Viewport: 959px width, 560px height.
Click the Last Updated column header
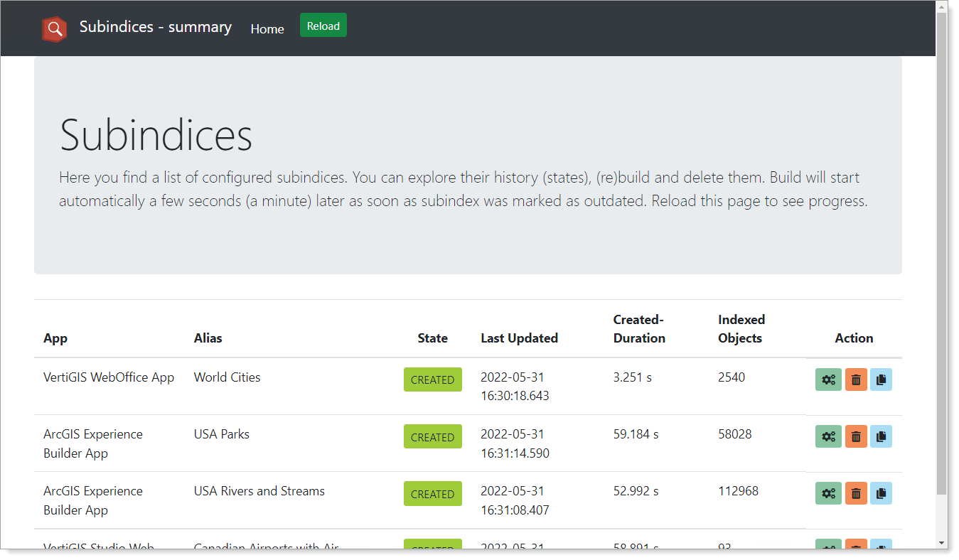pos(520,338)
